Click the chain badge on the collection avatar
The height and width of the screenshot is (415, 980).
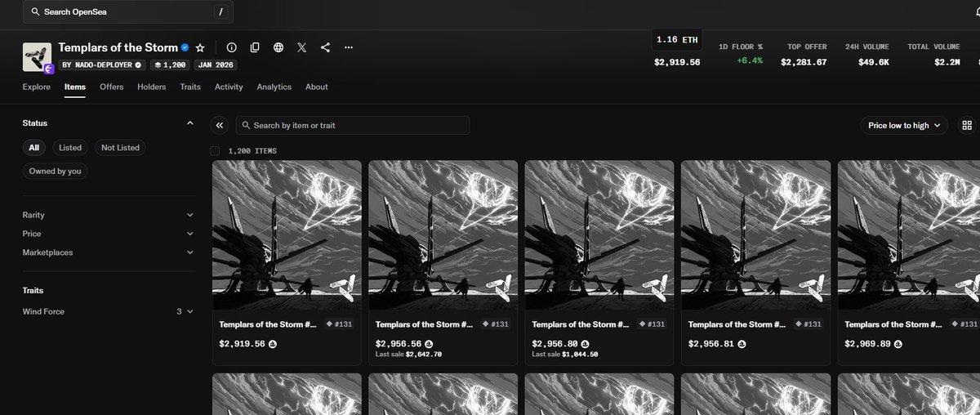point(49,69)
